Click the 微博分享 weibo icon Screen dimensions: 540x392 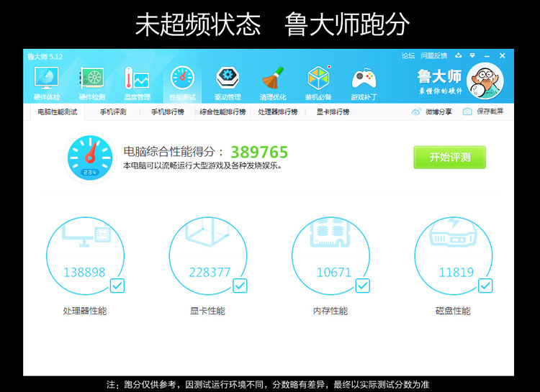coord(416,112)
